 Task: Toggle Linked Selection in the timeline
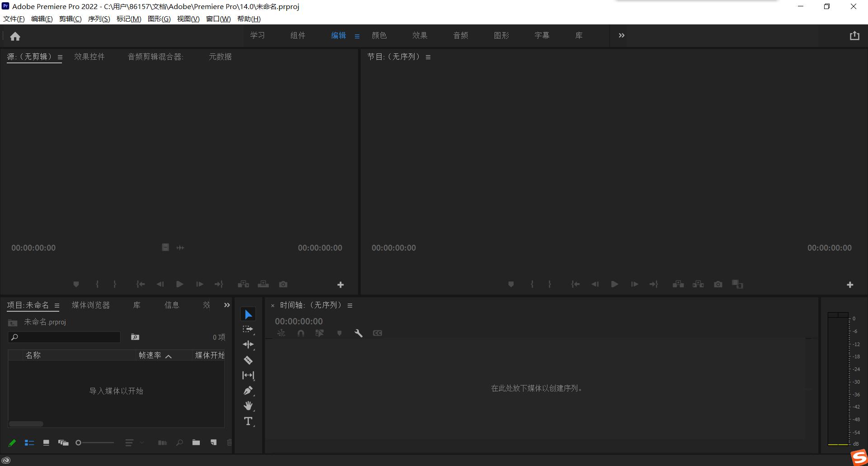320,333
